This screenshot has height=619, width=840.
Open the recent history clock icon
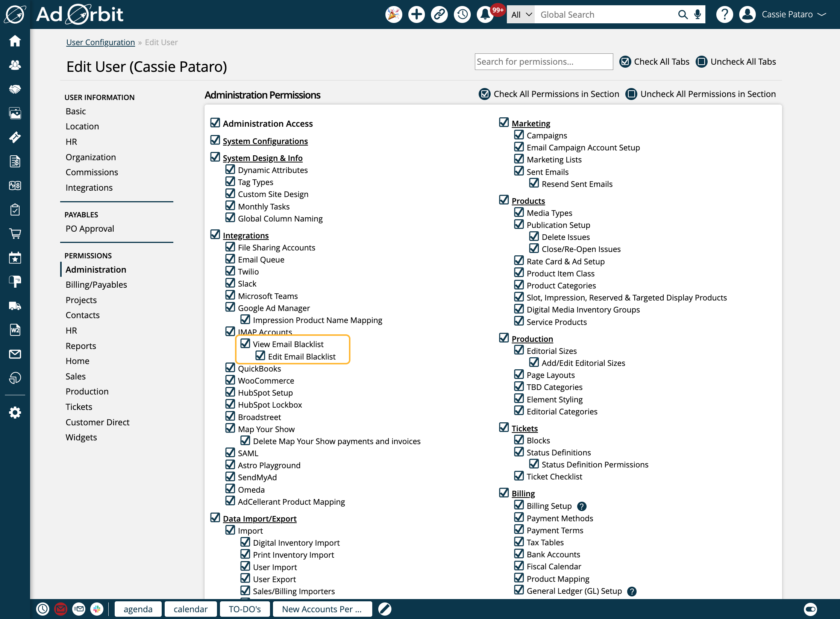[462, 15]
